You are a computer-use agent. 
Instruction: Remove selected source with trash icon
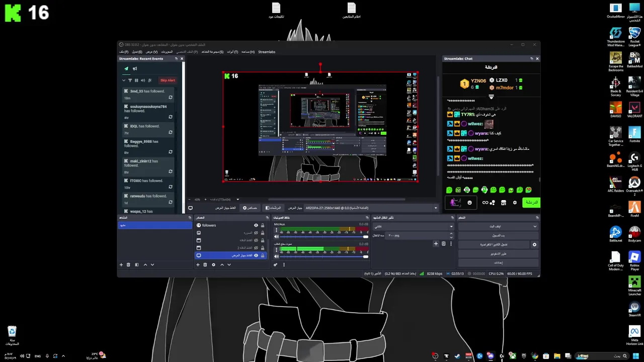pos(205,265)
